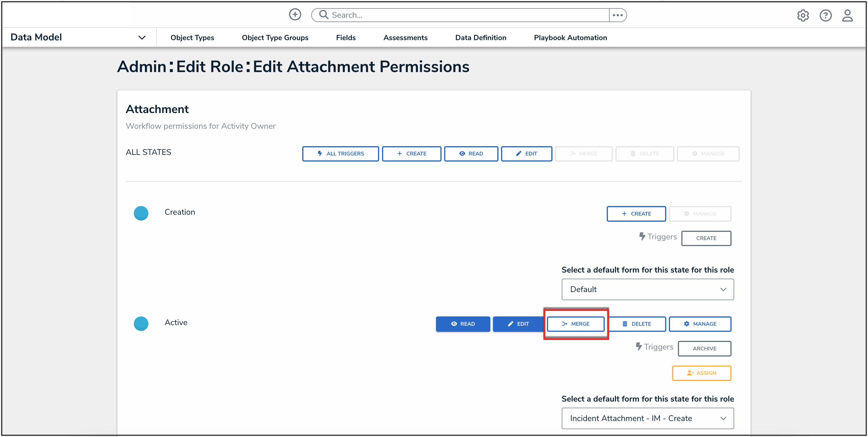The height and width of the screenshot is (437, 868).
Task: Click the orange Assign button
Action: pyautogui.click(x=702, y=373)
